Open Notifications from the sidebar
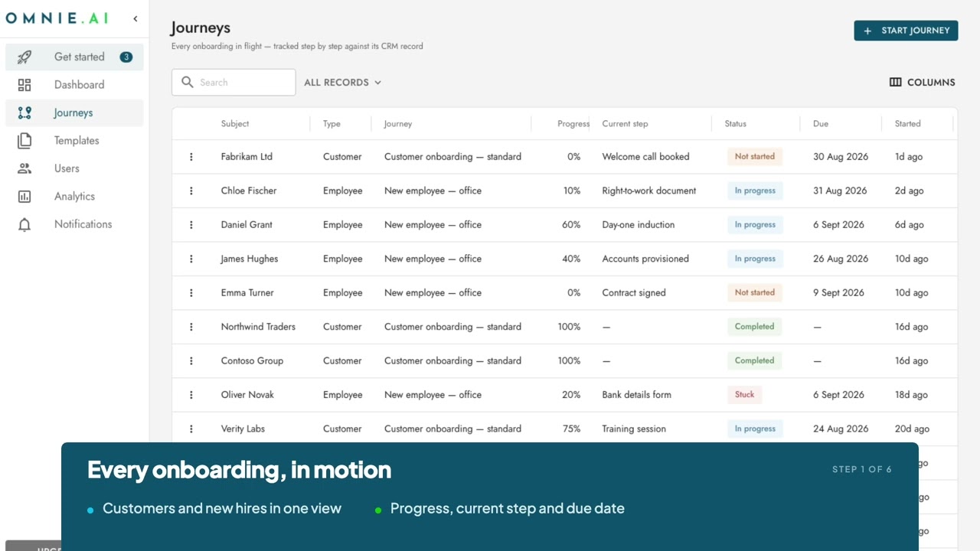980x551 pixels. (x=74, y=224)
